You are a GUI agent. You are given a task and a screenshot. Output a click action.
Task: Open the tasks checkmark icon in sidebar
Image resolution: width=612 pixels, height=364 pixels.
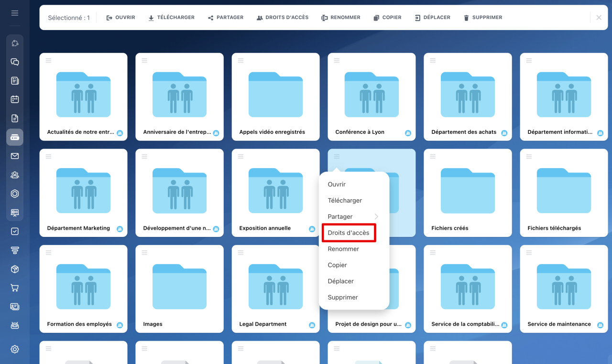click(15, 231)
